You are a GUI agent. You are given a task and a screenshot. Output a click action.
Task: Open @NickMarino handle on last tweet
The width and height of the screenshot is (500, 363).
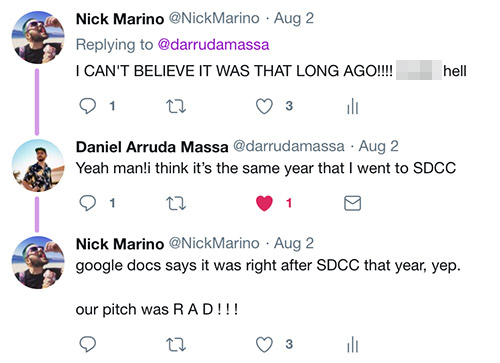pos(214,243)
